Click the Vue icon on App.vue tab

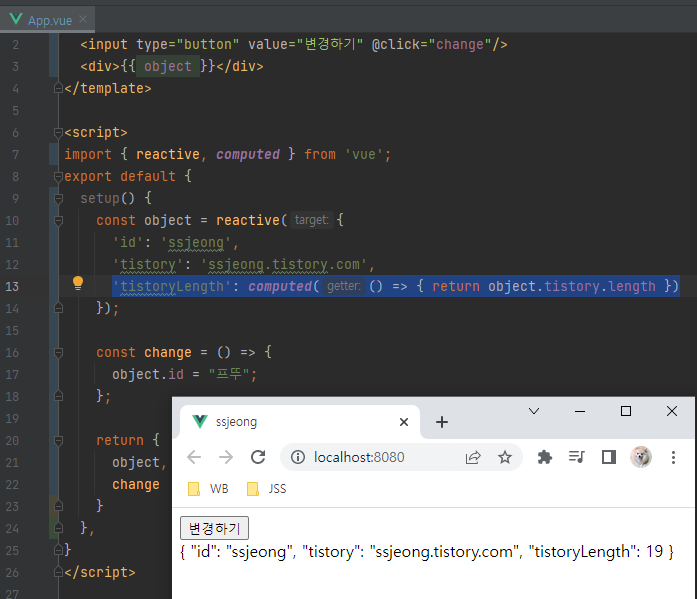pyautogui.click(x=16, y=19)
